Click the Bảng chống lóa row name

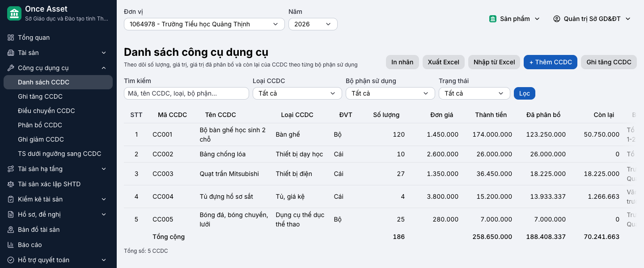[223, 154]
